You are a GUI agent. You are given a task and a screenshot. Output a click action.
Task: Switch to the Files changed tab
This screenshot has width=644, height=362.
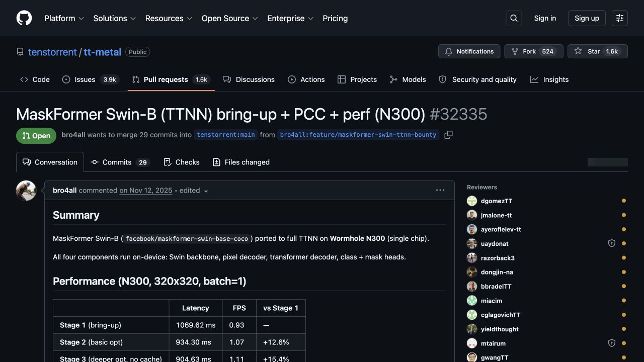[241, 162]
